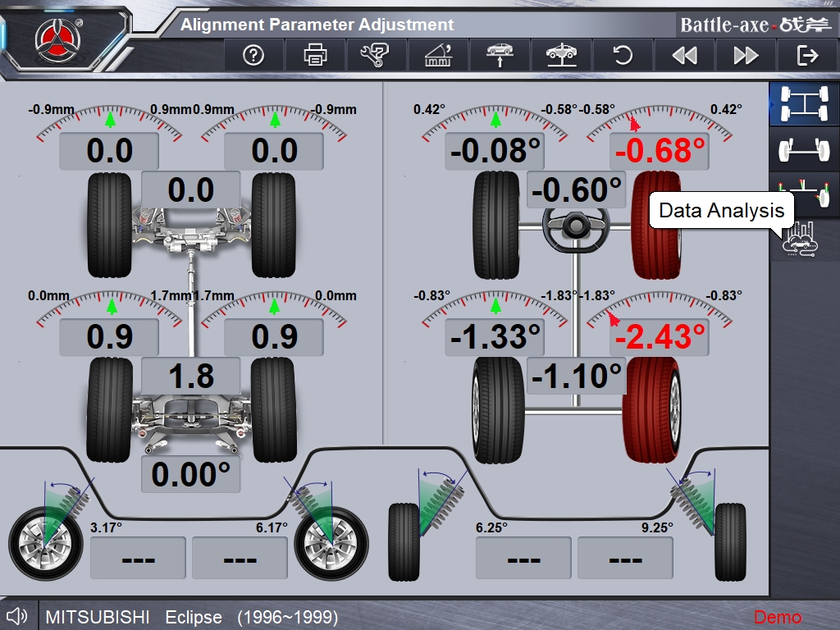Click the 1.8 rear total toe value
Image resolution: width=840 pixels, height=630 pixels.
pos(190,376)
